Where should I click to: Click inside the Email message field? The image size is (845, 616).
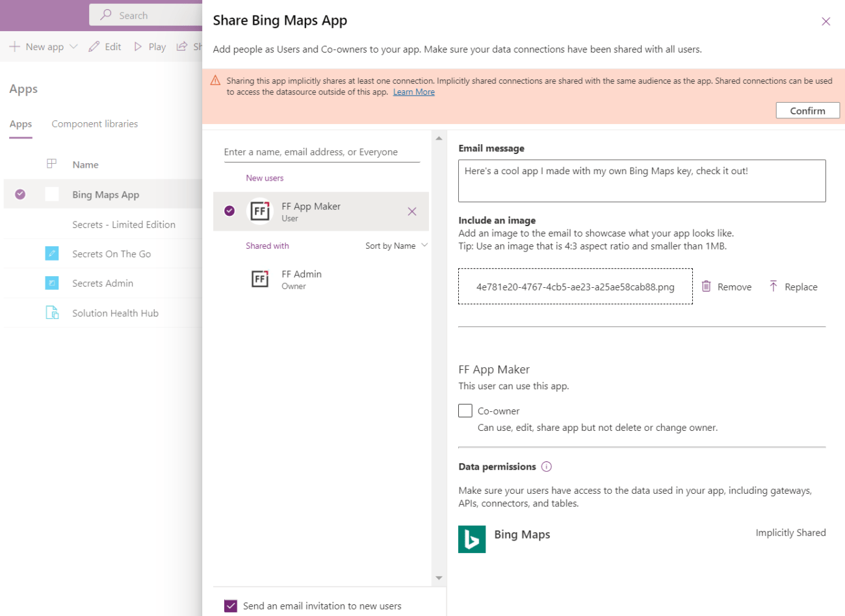[x=642, y=180]
